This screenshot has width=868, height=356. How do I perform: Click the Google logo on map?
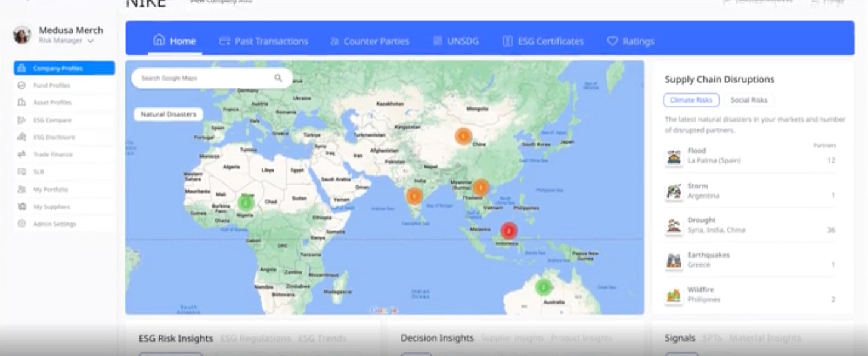click(384, 309)
